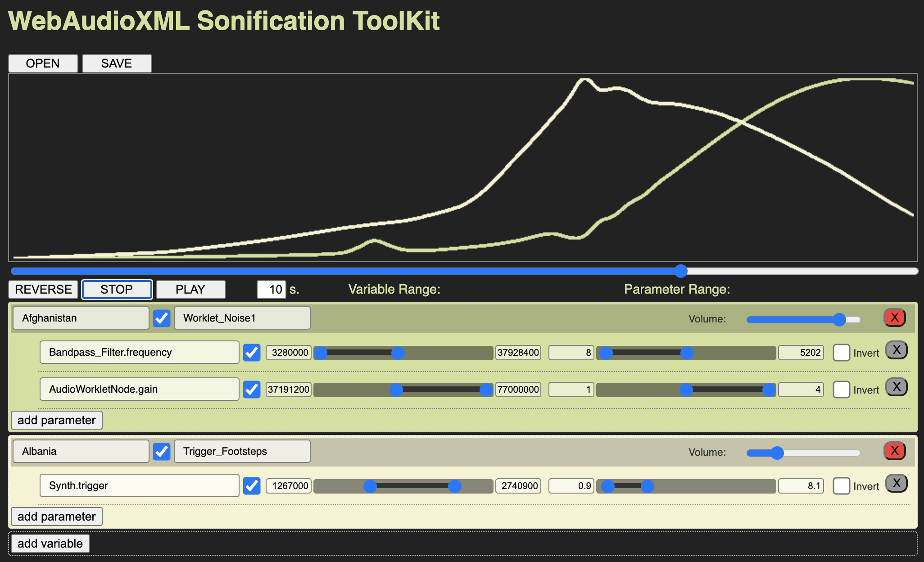924x562 pixels.
Task: Adjust the Afghanistan Volume slider
Action: 839,320
